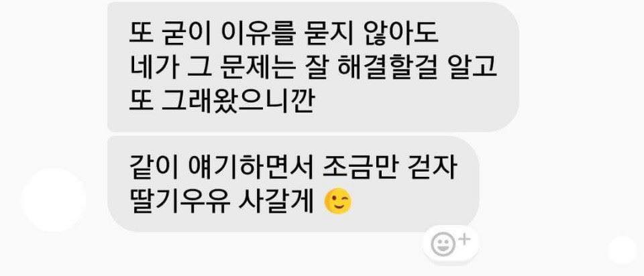Image resolution: width=644 pixels, height=276 pixels.
Task: Click the line 네가 그 문제는 잘 해결할걸 알고
Action: pos(313,68)
